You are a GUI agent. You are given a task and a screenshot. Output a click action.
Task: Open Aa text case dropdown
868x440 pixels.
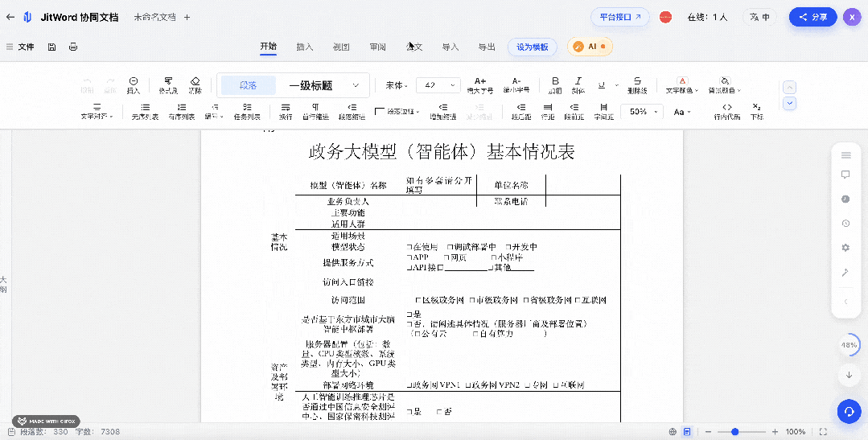tap(682, 112)
